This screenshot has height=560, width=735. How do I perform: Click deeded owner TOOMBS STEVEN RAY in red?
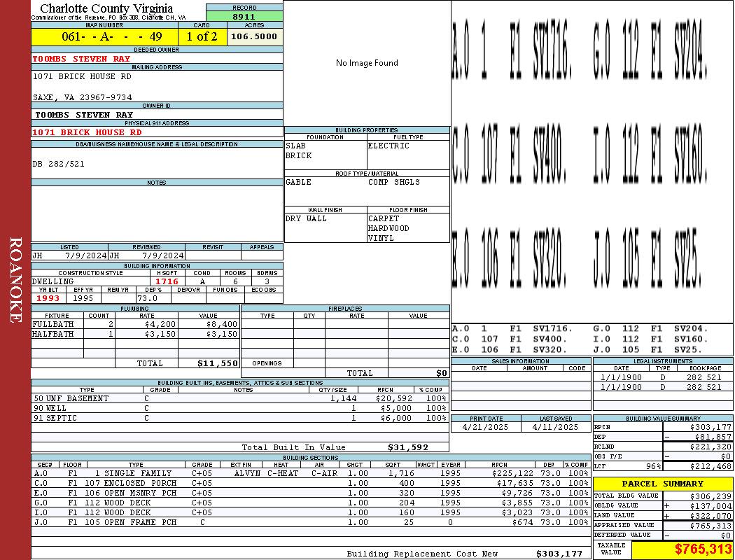tap(81, 59)
